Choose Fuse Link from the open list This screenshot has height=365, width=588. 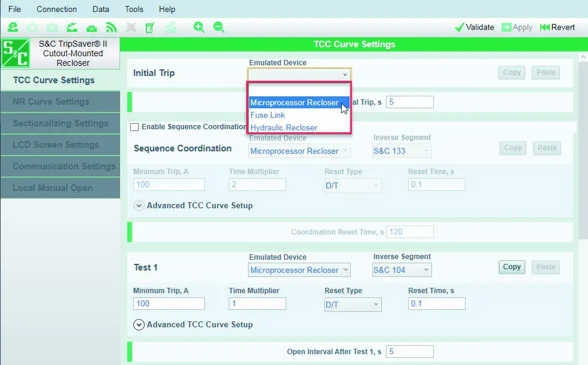click(299, 115)
